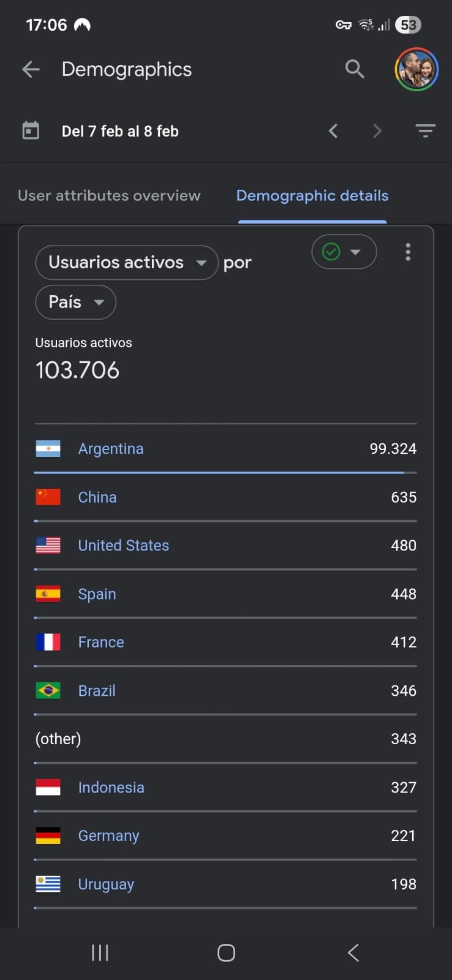Viewport: 452px width, 980px height.
Task: Open the País dimension dropdown
Action: [x=75, y=302]
